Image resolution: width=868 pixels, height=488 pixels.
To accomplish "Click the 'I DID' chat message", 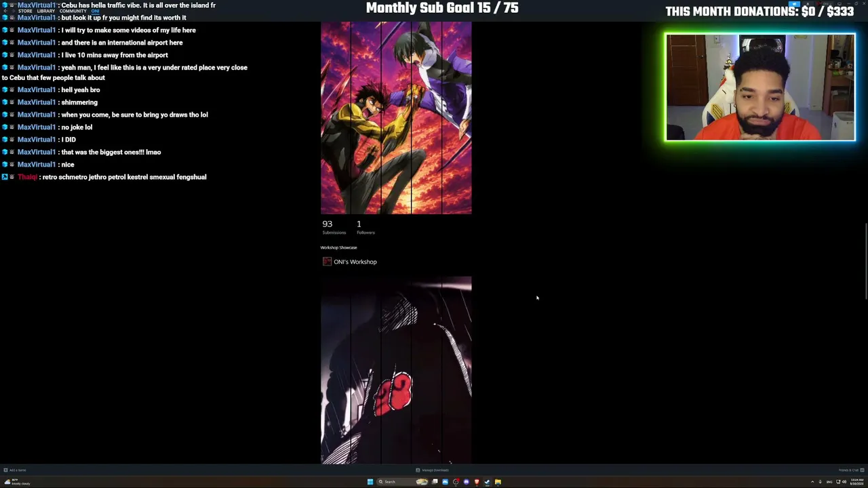I will coord(68,140).
